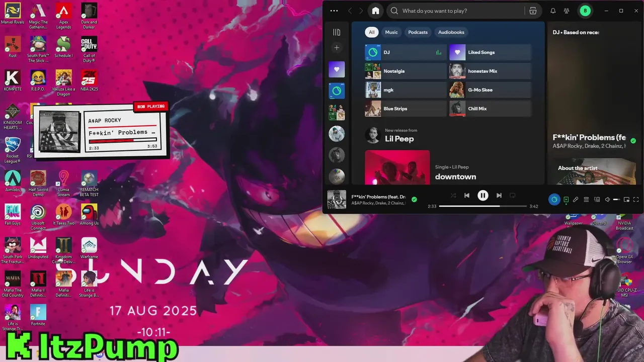
Task: Open the 'B' profile account menu
Action: click(585, 11)
